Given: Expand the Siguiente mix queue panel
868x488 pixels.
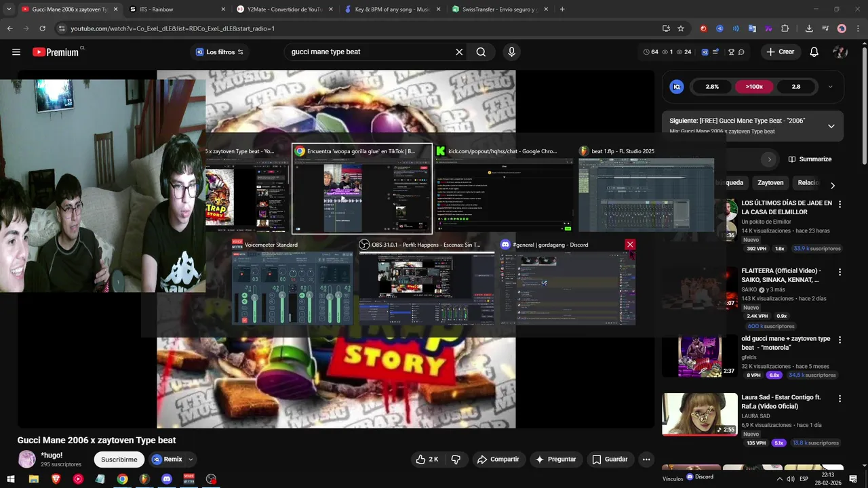Looking at the screenshot, I should (x=831, y=126).
